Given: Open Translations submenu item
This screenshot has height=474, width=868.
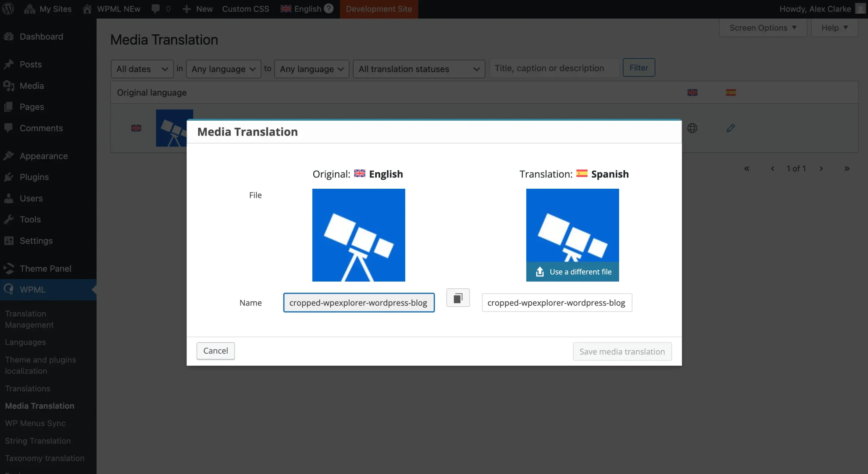Looking at the screenshot, I should click(x=27, y=389).
